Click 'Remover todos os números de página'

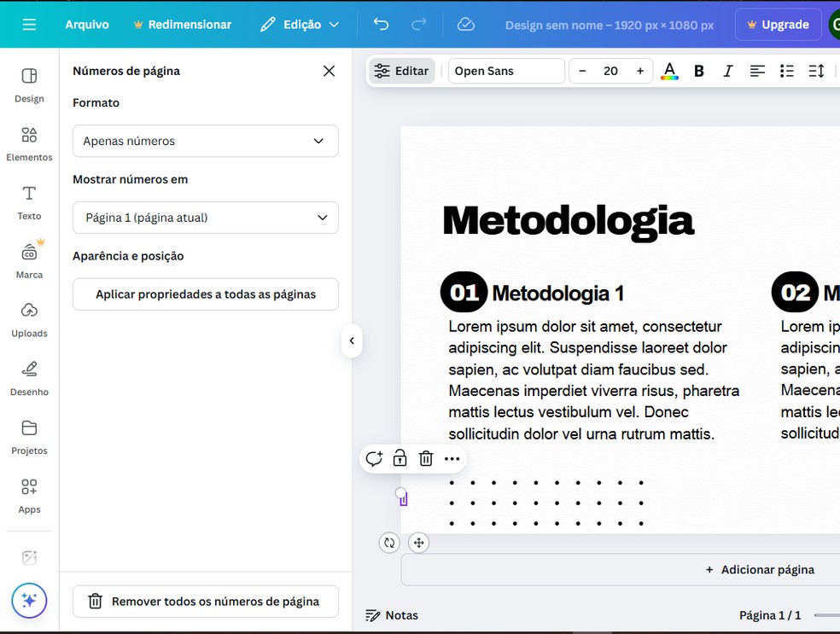click(x=205, y=601)
